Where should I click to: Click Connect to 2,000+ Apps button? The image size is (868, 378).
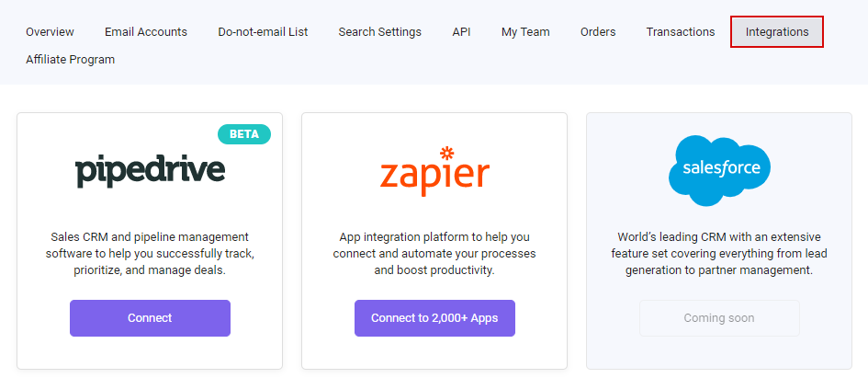pos(434,318)
